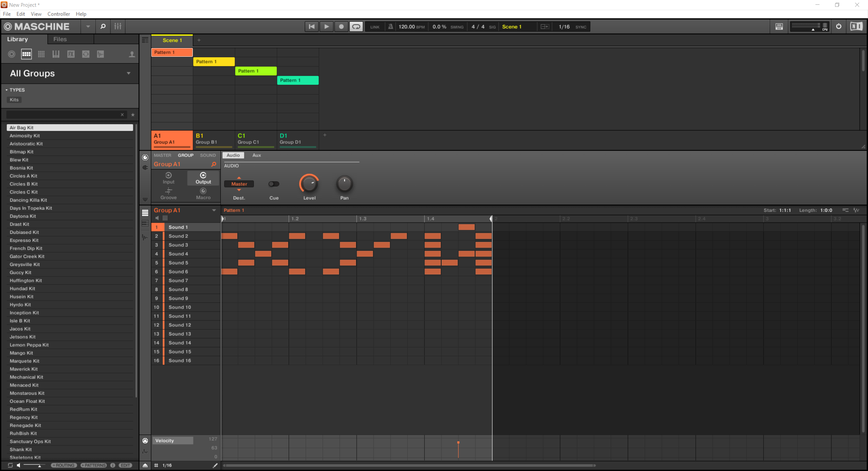Open the MASCHINE main menu dropdown arrow
The height and width of the screenshot is (471, 868).
point(88,26)
